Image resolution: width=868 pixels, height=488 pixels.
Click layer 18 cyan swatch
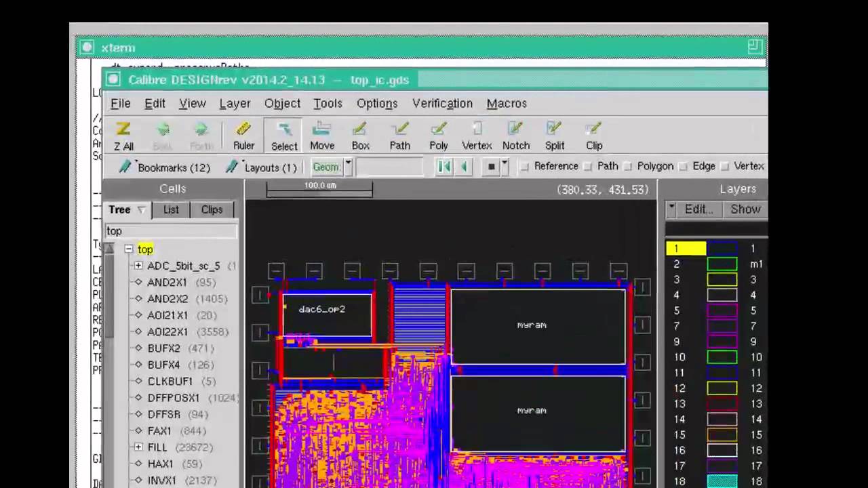point(722,481)
